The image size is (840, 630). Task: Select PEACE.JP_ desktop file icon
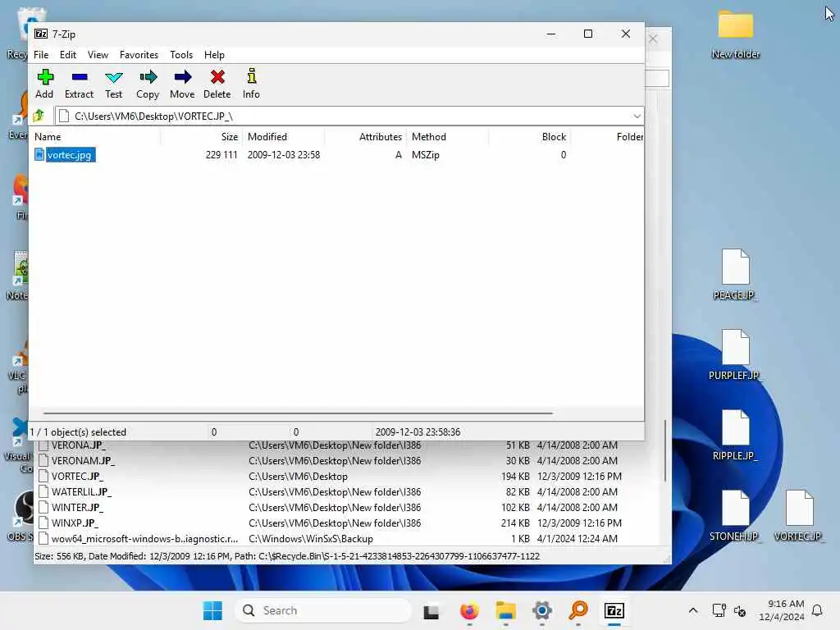click(735, 275)
